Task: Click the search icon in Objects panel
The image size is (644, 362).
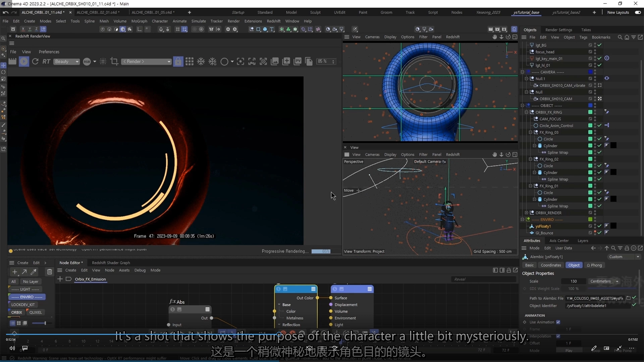Action: pos(620,37)
